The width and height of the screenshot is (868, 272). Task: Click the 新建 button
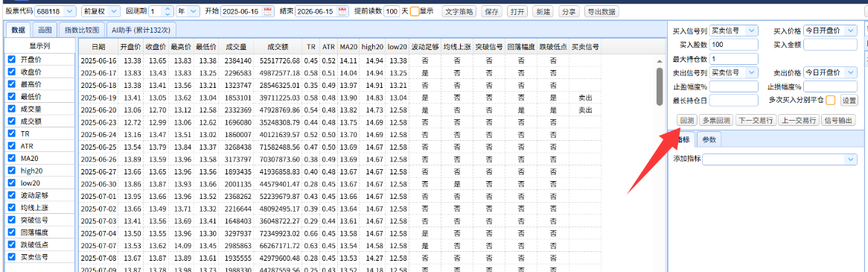click(x=543, y=12)
